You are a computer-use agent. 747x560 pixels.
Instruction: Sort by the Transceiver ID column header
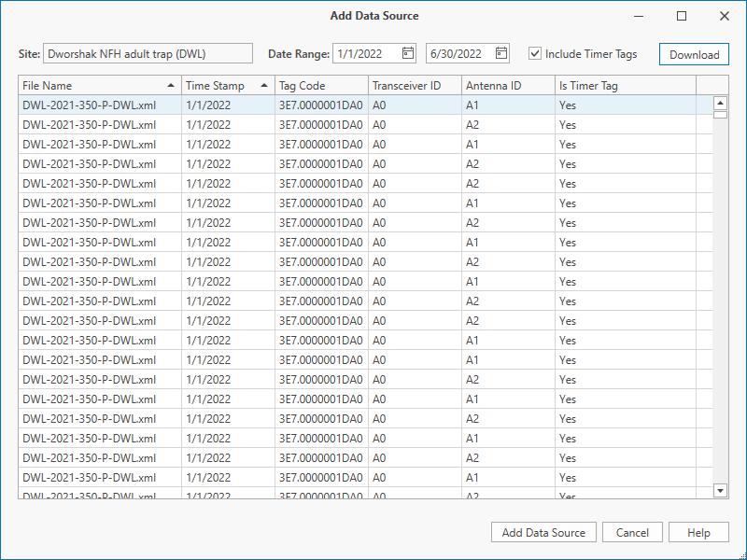tap(415, 85)
